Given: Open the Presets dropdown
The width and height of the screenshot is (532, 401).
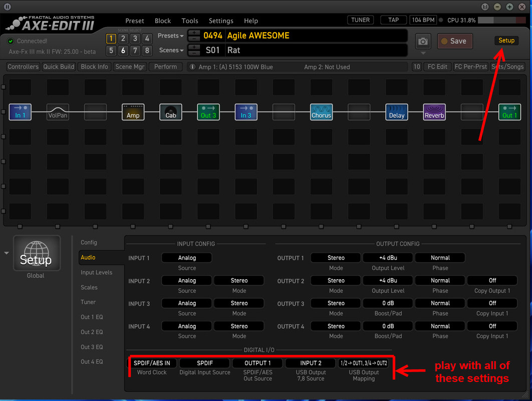Looking at the screenshot, I should [170, 36].
